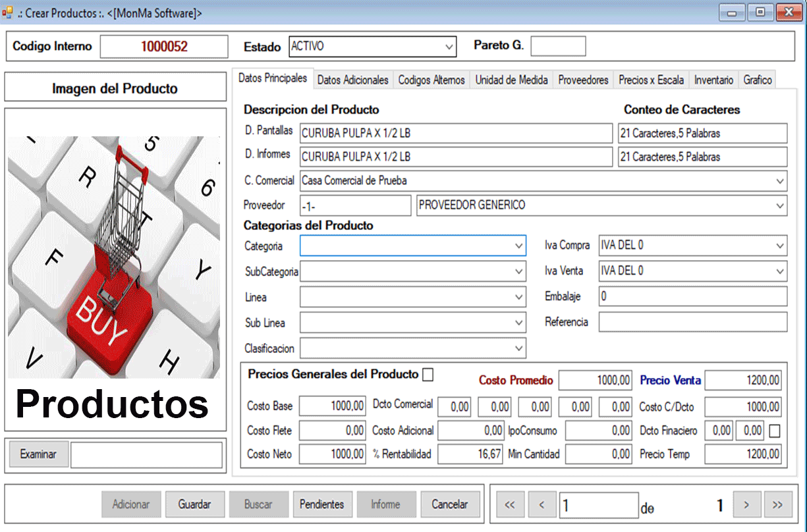Image resolution: width=807 pixels, height=532 pixels.
Task: Click the Adicionar button
Action: pyautogui.click(x=131, y=504)
